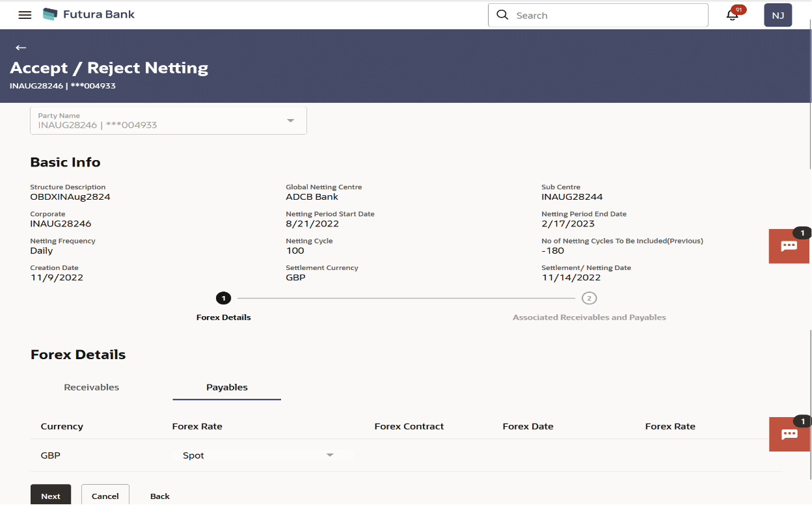812x527 pixels.
Task: Jump to step 2 Associated Receivables and Payables
Action: coord(589,299)
